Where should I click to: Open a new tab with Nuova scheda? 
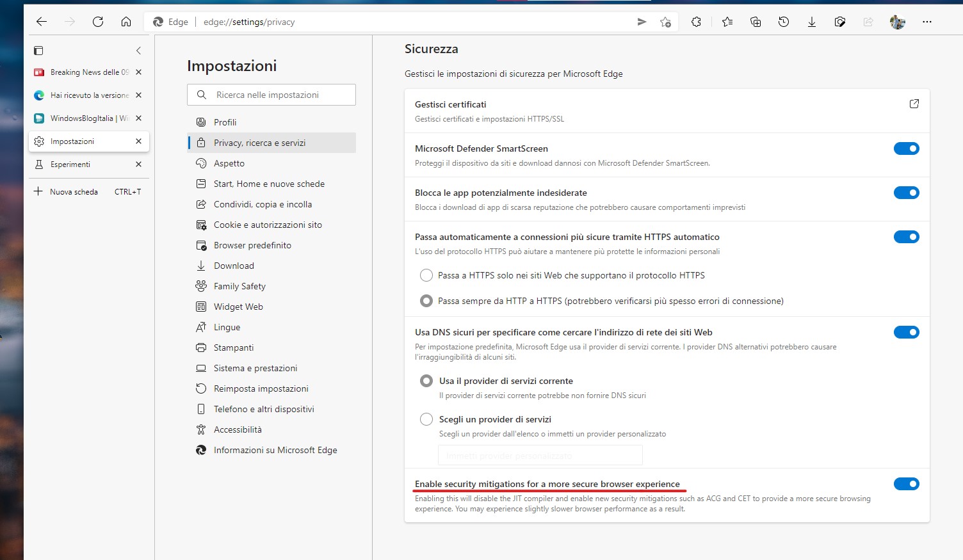[x=88, y=191]
